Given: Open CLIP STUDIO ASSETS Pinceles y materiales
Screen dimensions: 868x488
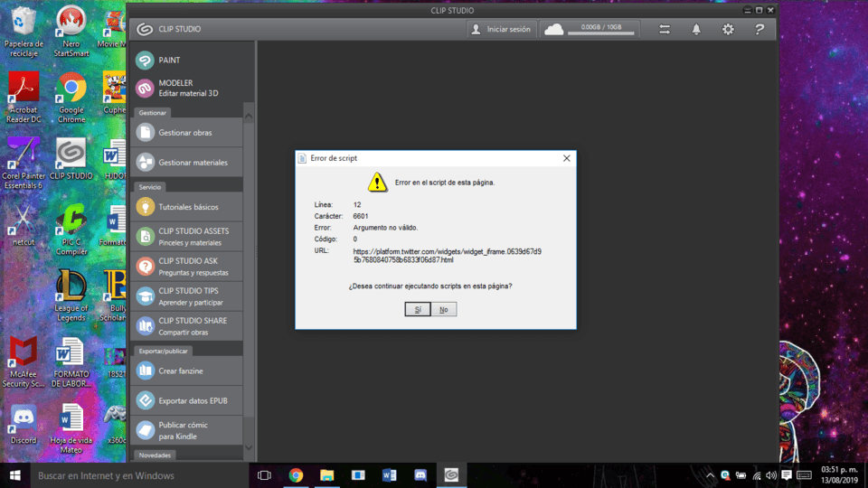Looking at the screenshot, I should [186, 237].
